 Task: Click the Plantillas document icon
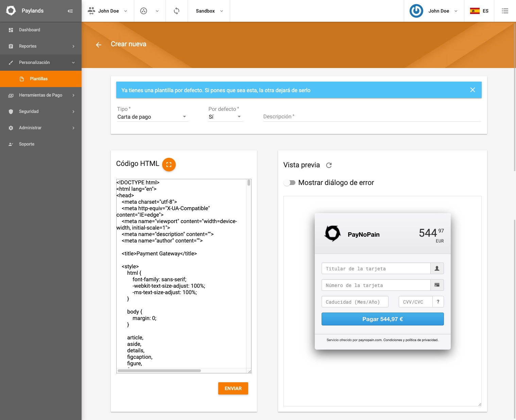pos(22,79)
